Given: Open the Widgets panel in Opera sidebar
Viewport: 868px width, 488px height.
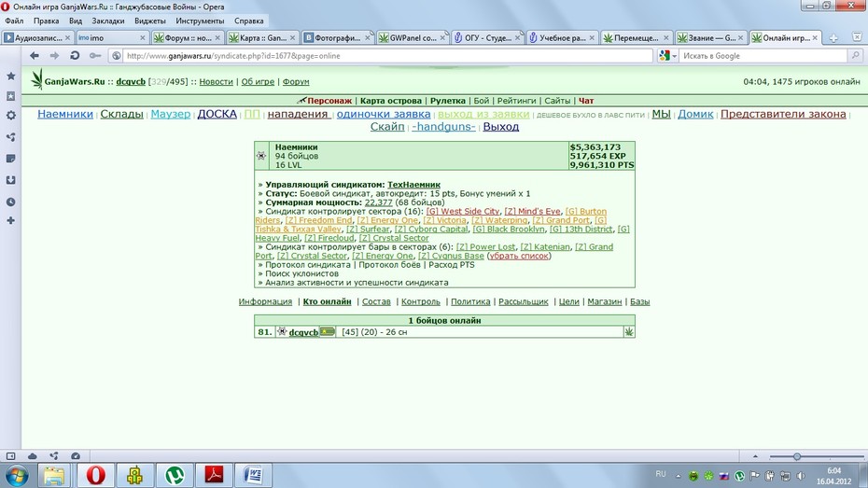Looking at the screenshot, I should [x=10, y=96].
